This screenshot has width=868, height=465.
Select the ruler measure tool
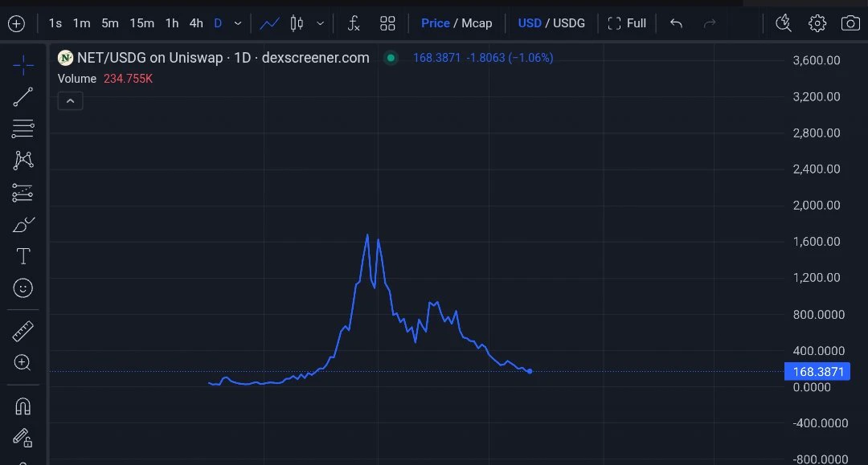(x=23, y=331)
